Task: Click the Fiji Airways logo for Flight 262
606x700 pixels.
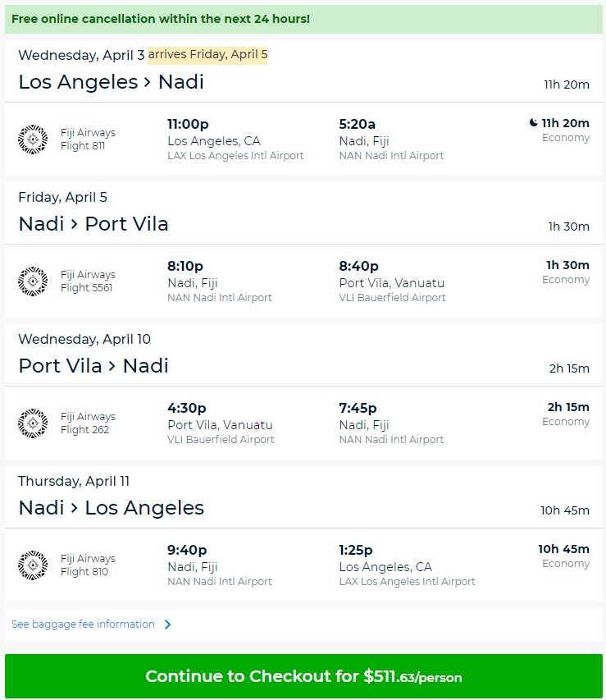Action: [x=33, y=423]
